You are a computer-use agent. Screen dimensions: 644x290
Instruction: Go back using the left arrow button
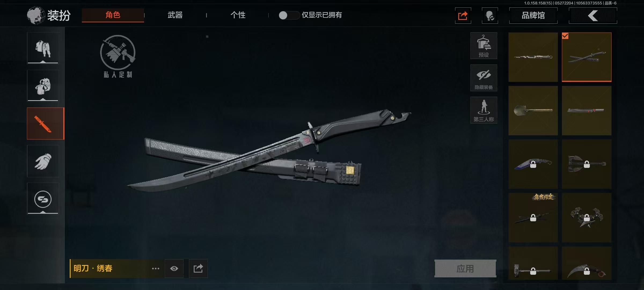pos(593,16)
